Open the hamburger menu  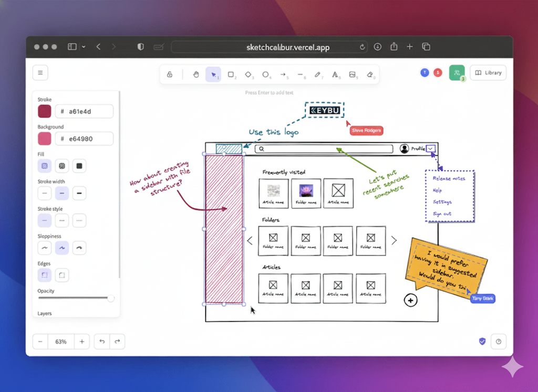point(40,72)
